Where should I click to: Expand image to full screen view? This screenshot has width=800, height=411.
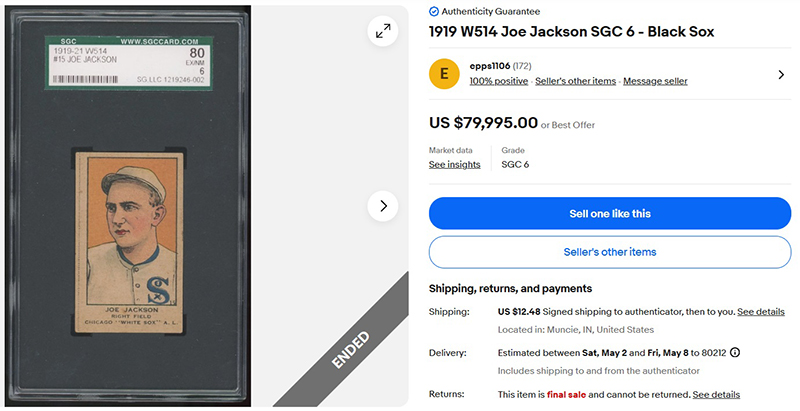tap(383, 32)
